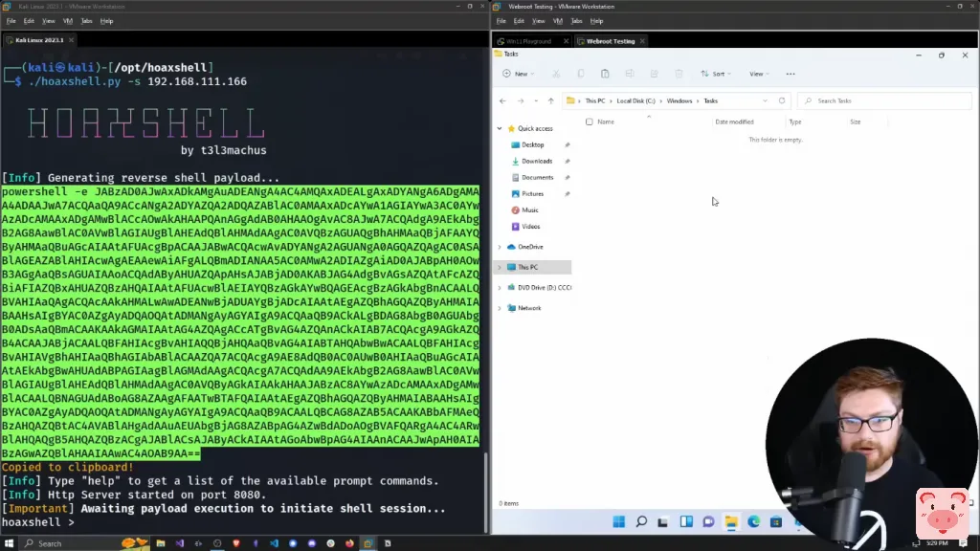Sort by the Name column header

point(606,121)
